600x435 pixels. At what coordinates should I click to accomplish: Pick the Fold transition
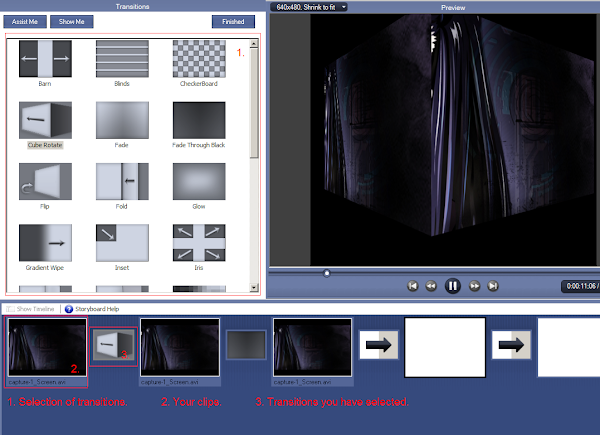coord(122,181)
